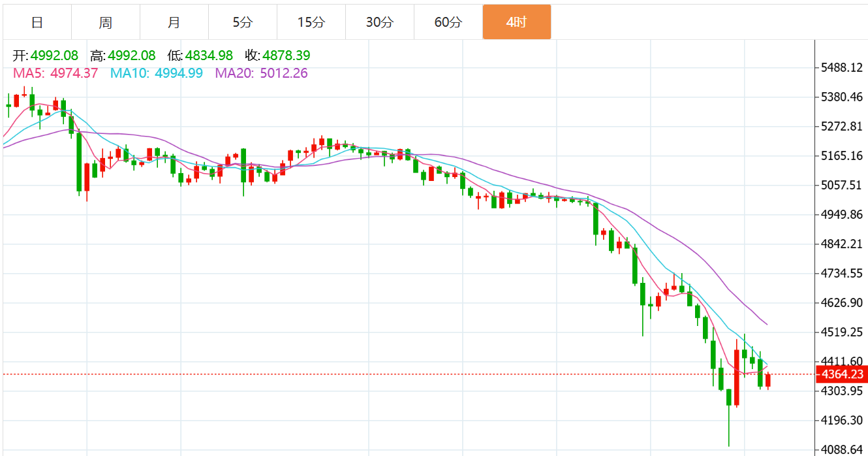Click the 开 opening price value 4992.08
Image resolution: width=868 pixels, height=456 pixels.
[54, 56]
